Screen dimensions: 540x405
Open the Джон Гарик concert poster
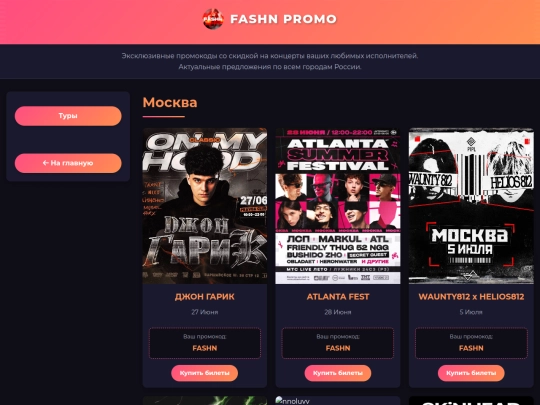coord(205,206)
